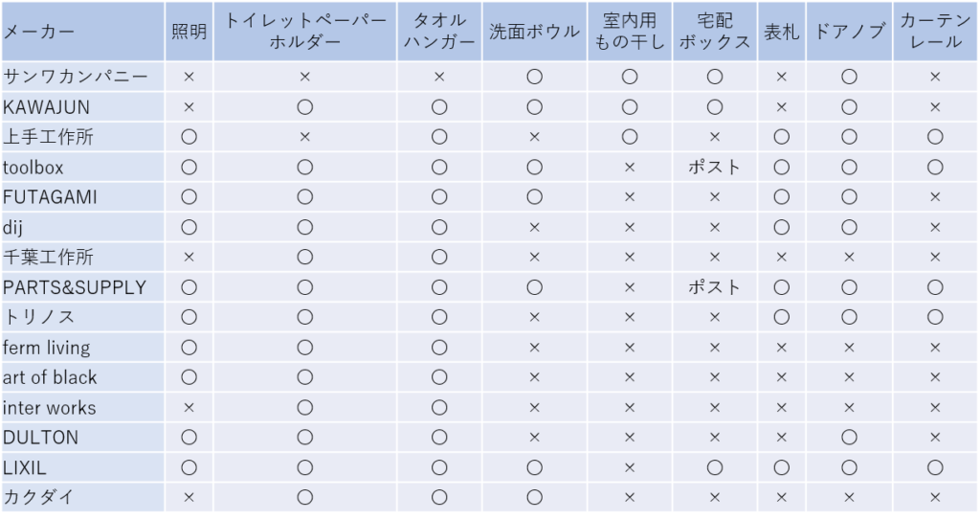This screenshot has height=520, width=980.
Task: Select the タオルハンガー column header
Action: pos(439,32)
